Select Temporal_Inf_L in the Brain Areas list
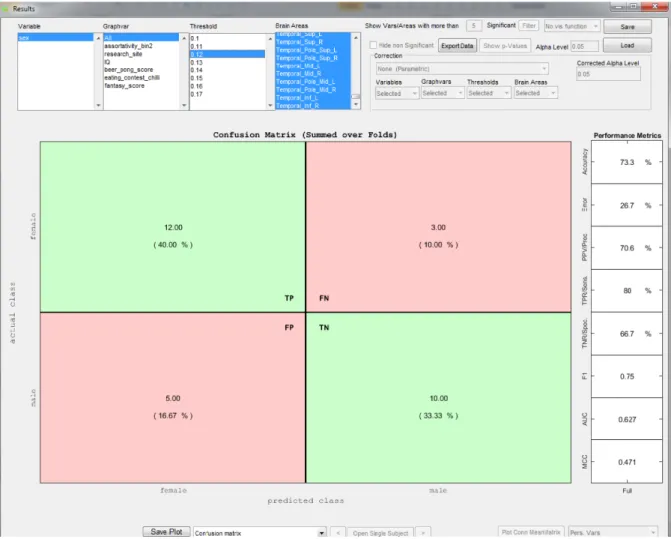The image size is (671, 539). 313,98
